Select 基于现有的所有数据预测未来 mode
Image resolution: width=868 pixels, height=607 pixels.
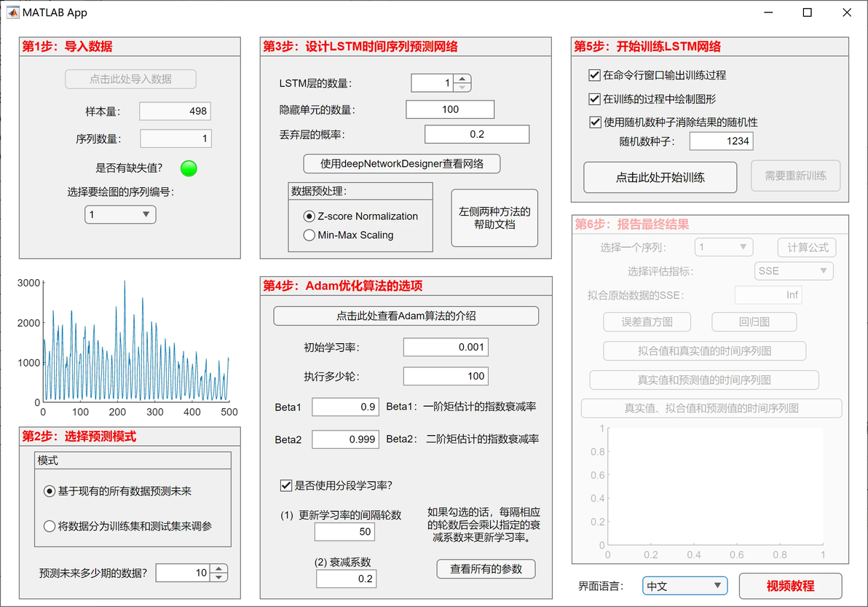50,491
